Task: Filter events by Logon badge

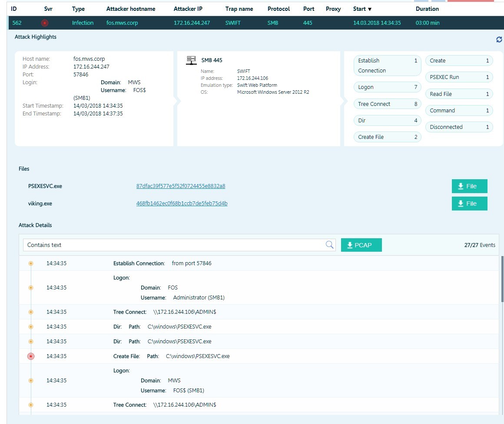Action: coord(387,87)
